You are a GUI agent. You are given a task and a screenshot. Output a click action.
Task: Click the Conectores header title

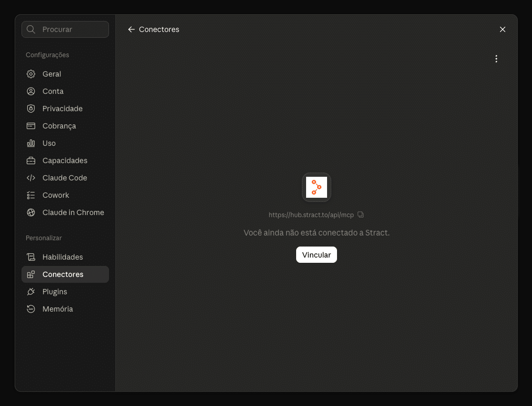coord(159,29)
